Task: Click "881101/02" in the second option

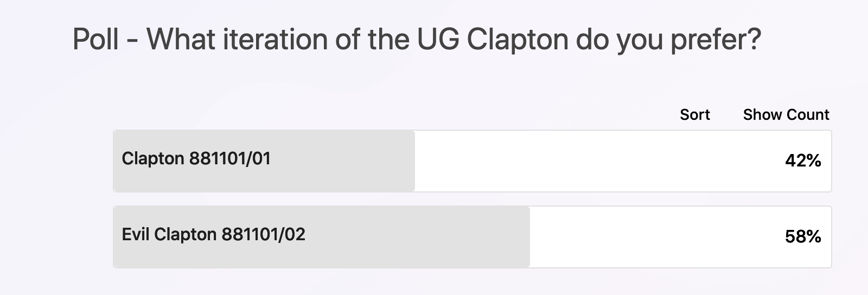Action: pyautogui.click(x=263, y=234)
